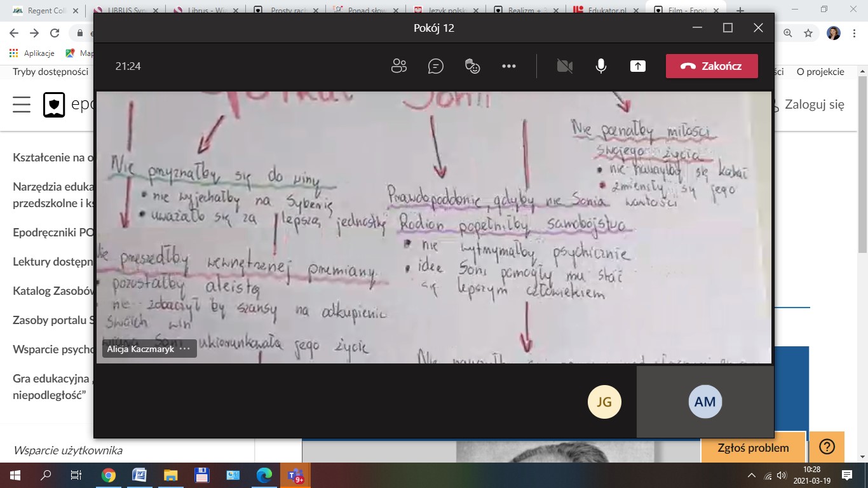Click the Zakończ end call button
Viewport: 868px width, 488px height.
[711, 66]
